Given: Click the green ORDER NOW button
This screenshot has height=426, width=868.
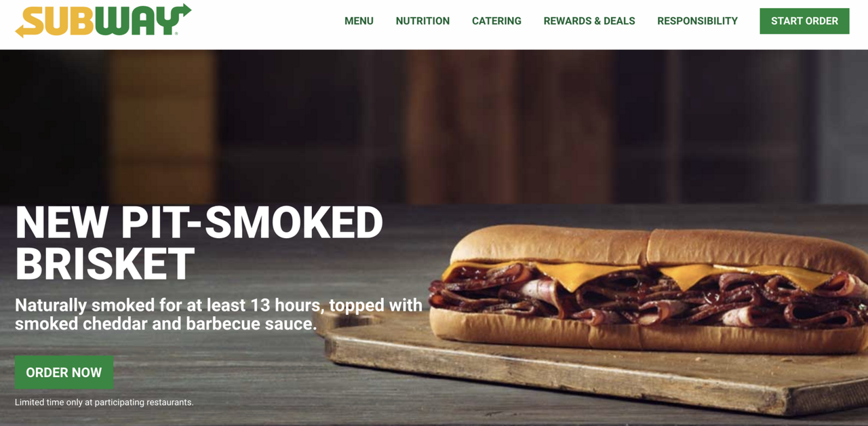Looking at the screenshot, I should click(x=64, y=372).
